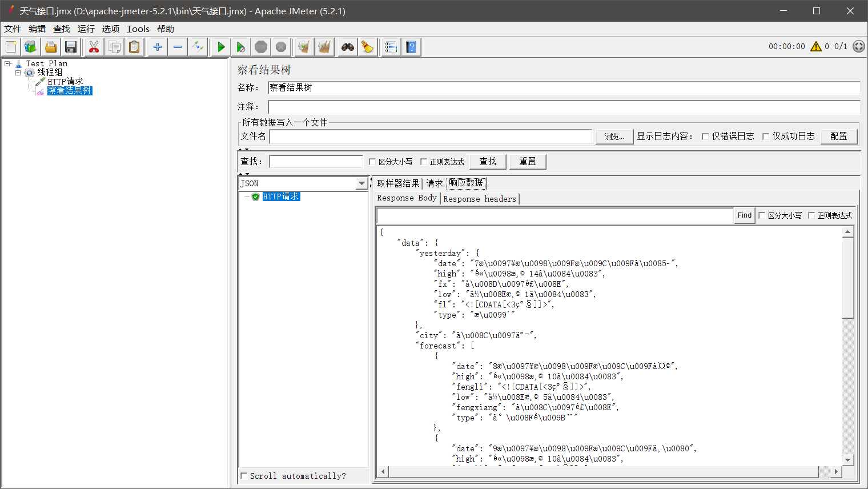The width and height of the screenshot is (868, 489).
Task: Open the 查找 menu
Action: click(62, 29)
